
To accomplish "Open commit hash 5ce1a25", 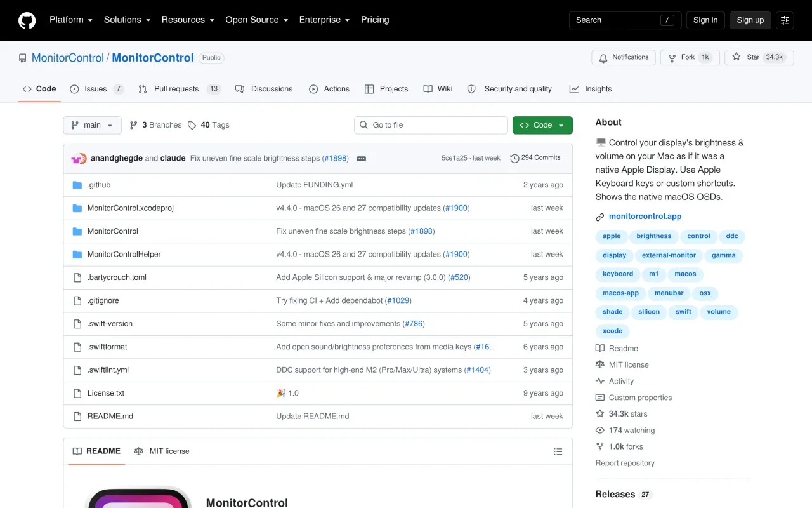I will click(x=454, y=158).
